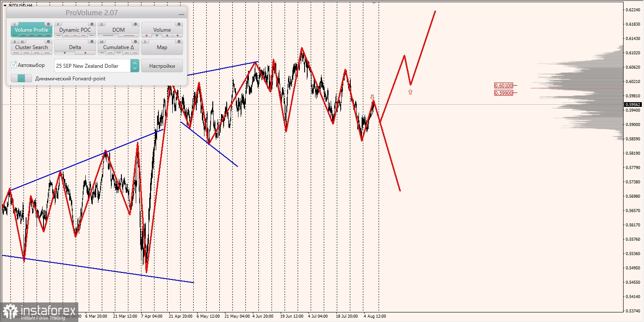Click the 6 Mar 20:00 time label
The image size is (644, 322).
96,316
